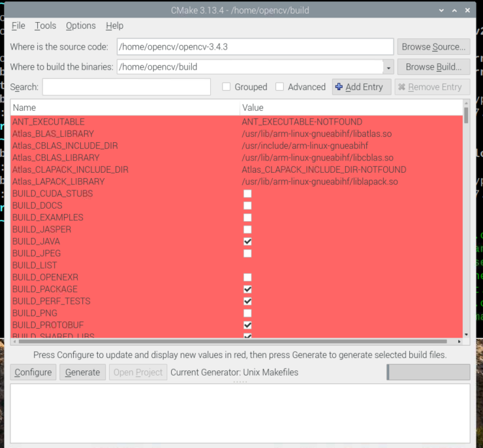Screen dimensions: 483x448
Task: Select the ANT_EXECUTABLE entry name
Action: [48, 122]
